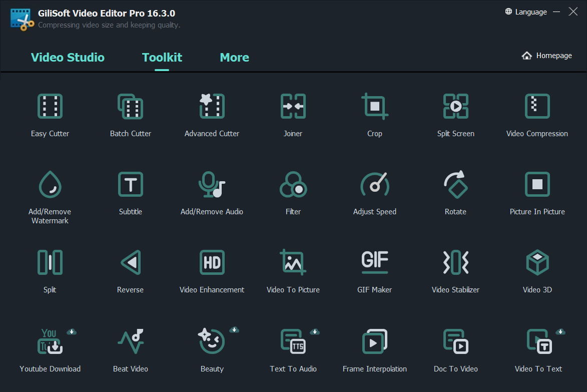Click the 'Video Compression' label
This screenshot has height=392, width=587.
pos(537,134)
